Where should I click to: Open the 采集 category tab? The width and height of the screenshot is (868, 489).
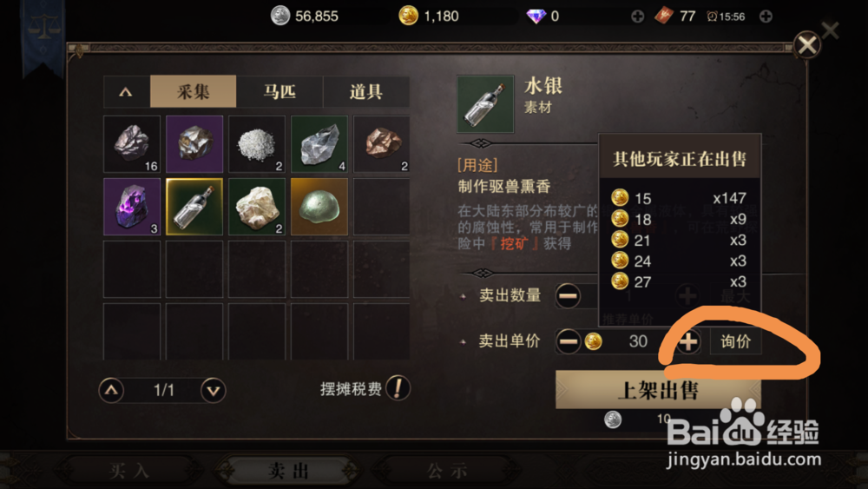(x=194, y=91)
